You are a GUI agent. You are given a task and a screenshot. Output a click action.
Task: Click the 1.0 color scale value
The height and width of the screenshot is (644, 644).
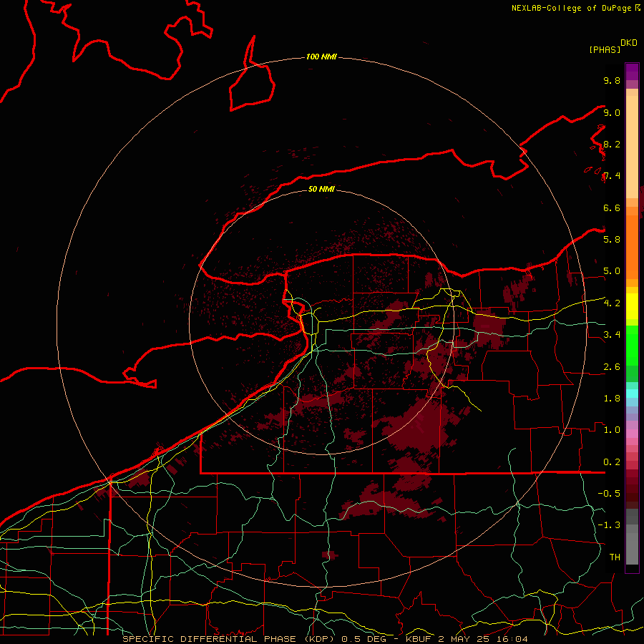612,430
